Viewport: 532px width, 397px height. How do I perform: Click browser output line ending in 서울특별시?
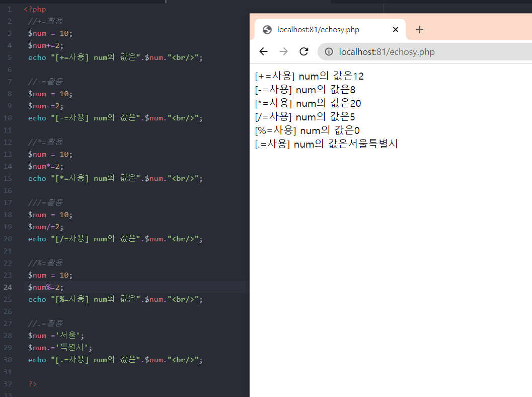(326, 144)
